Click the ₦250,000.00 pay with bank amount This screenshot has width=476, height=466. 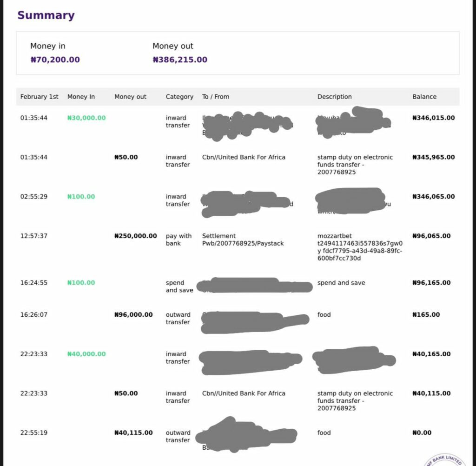pos(136,236)
